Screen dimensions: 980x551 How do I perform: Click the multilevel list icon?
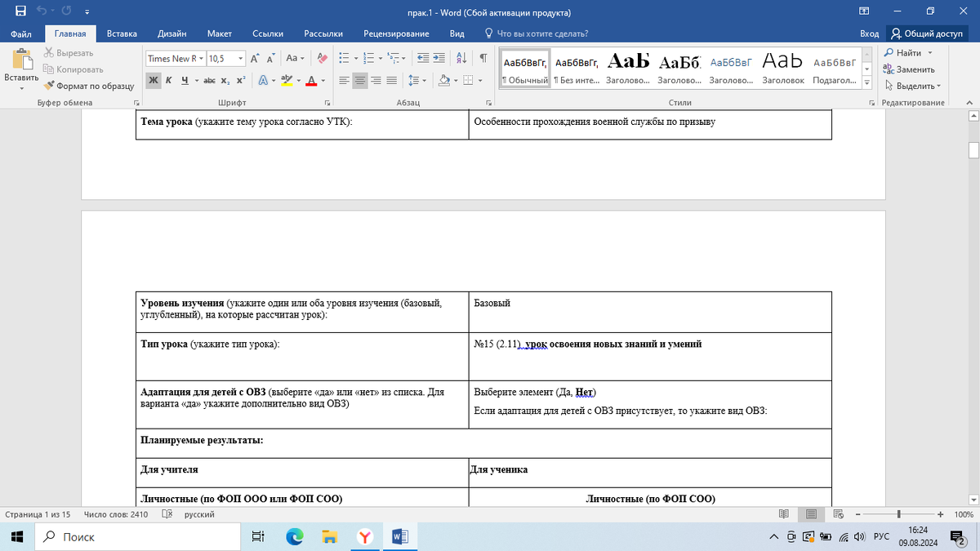[x=394, y=59]
